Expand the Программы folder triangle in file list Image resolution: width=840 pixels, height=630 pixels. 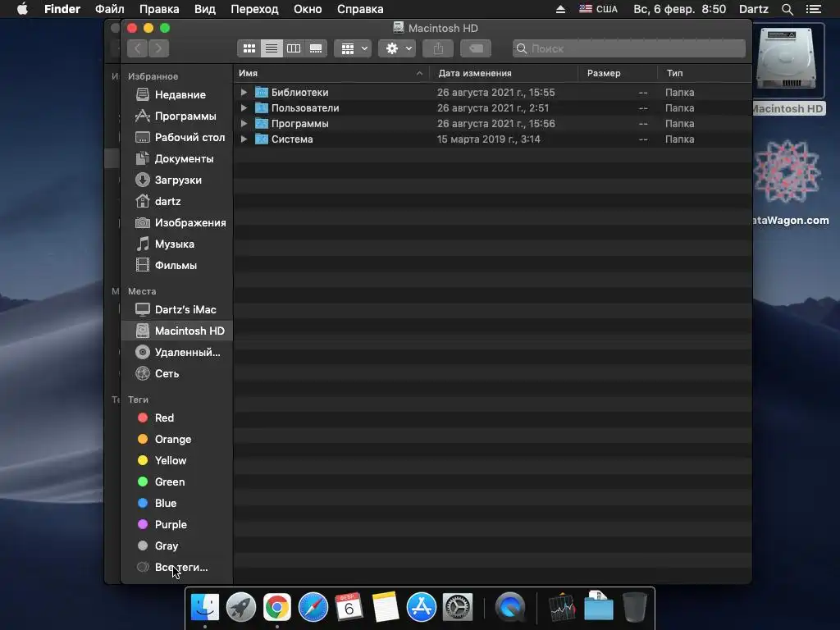244,123
